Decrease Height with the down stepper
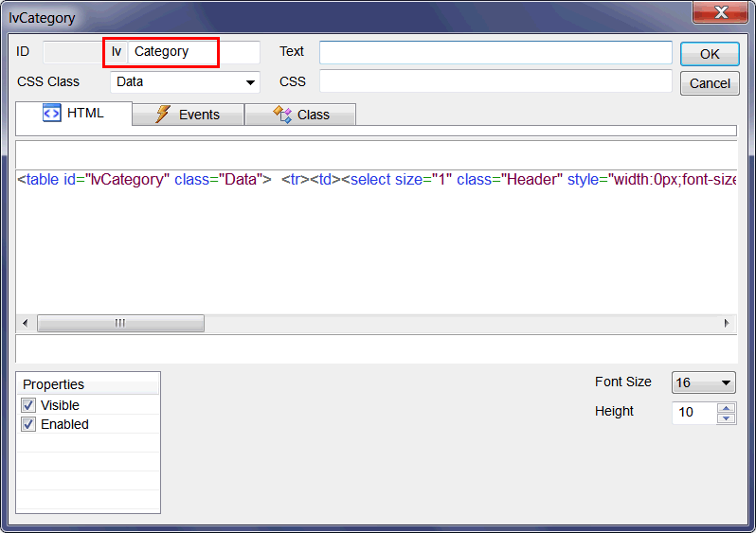Screen dimensions: 756x533 click(x=726, y=418)
